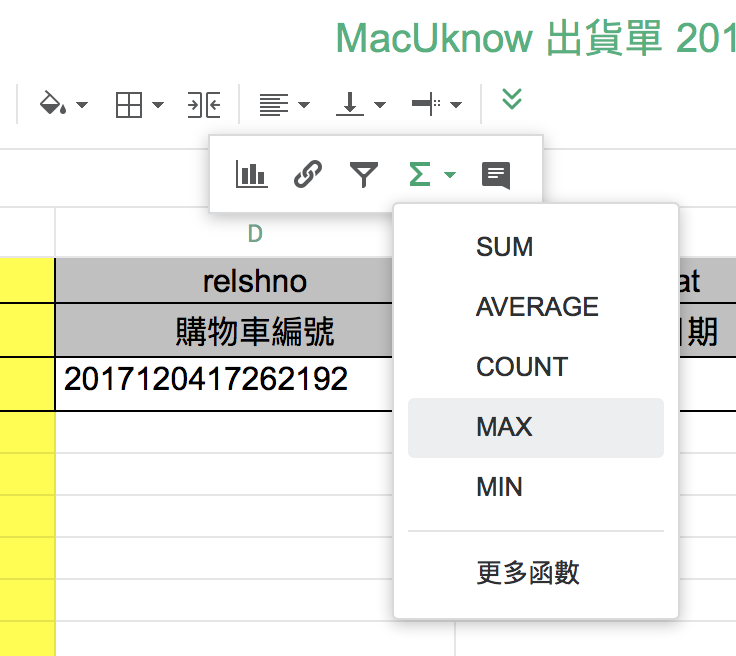This screenshot has width=736, height=656.
Task: Click the text wrapping icon
Action: click(x=426, y=104)
